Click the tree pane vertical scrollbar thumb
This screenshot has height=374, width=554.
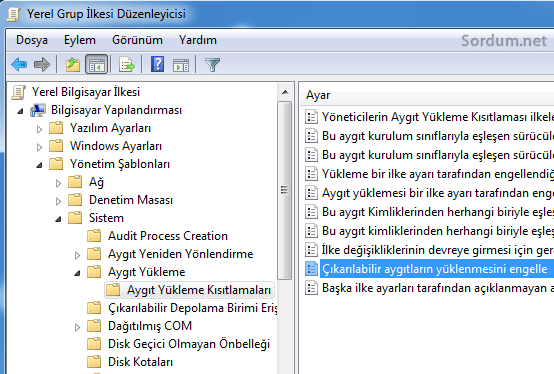pos(284,190)
